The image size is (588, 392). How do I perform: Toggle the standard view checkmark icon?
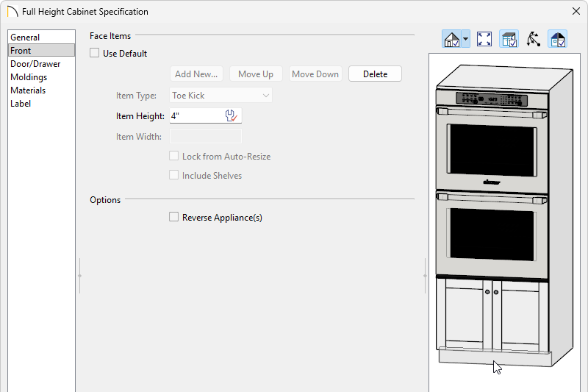point(509,39)
